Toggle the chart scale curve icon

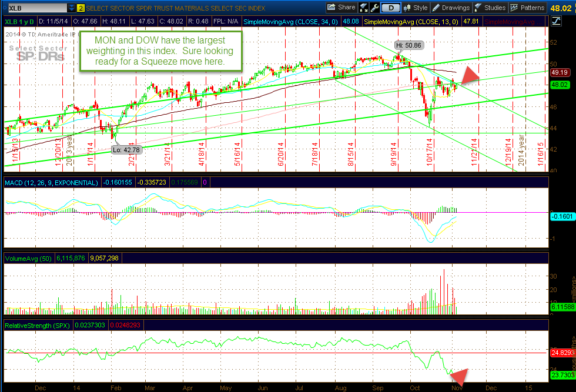(556, 21)
